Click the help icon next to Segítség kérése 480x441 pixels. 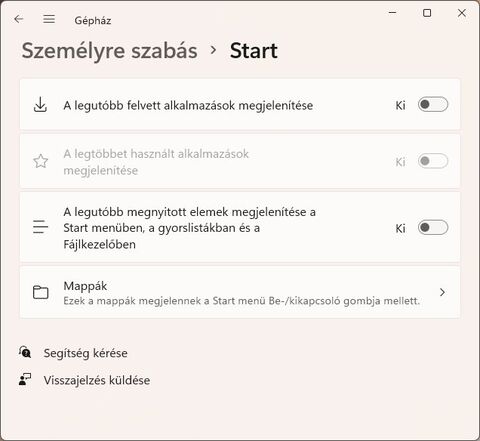[x=25, y=352]
